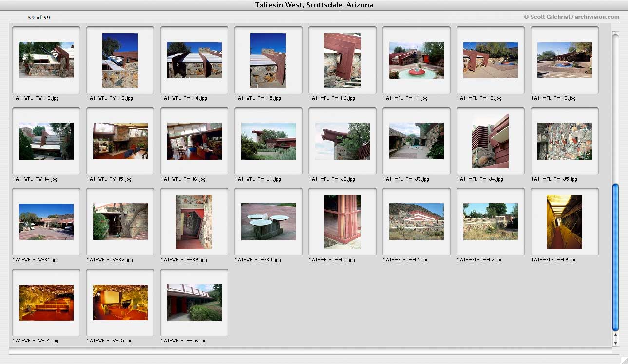Click the vertical scrollbar blue thumb
Screen dimensions: 628x364
pyautogui.click(x=615, y=257)
